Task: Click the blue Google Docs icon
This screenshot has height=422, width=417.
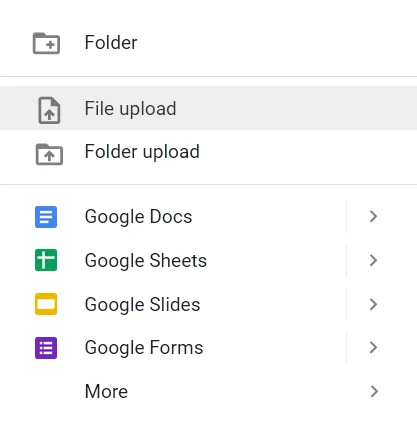Action: (x=46, y=217)
